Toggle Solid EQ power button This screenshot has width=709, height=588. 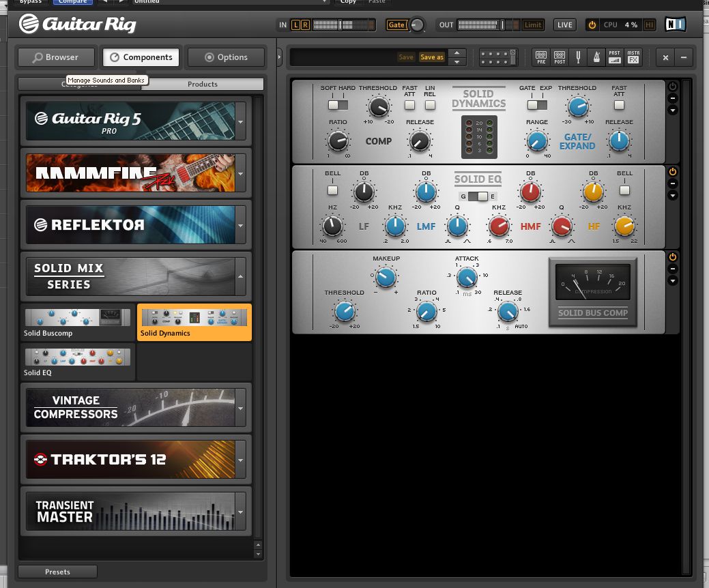673,171
